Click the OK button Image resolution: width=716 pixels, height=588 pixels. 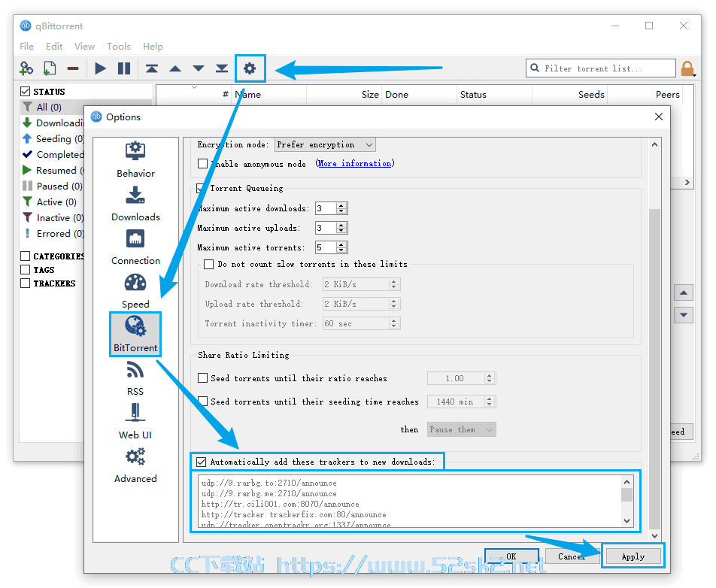(x=511, y=556)
